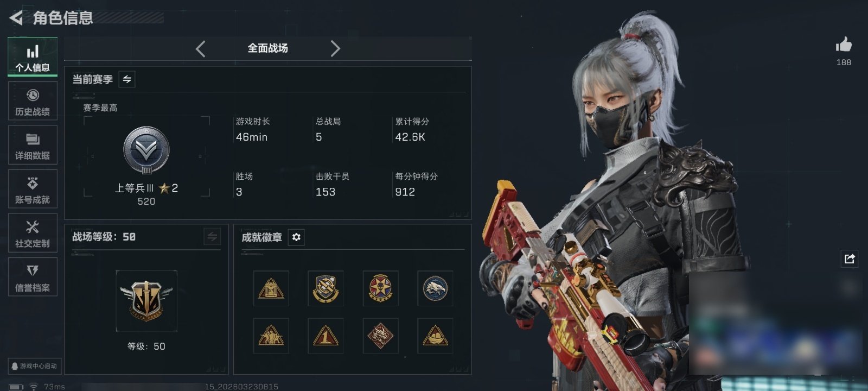Image resolution: width=868 pixels, height=391 pixels.
Task: Like the profile with thumbs-up icon
Action: 844,45
